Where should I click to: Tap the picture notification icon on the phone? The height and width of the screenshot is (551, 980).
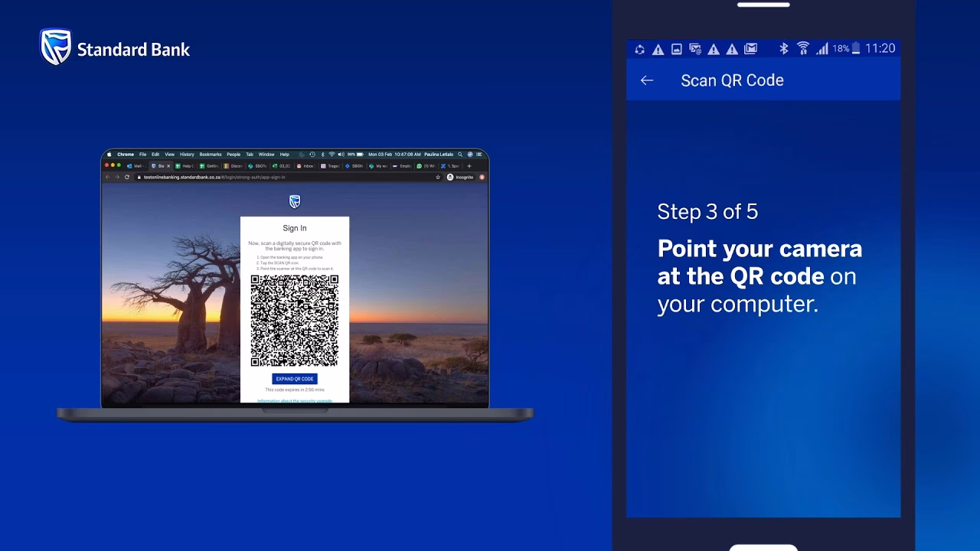[x=677, y=49]
